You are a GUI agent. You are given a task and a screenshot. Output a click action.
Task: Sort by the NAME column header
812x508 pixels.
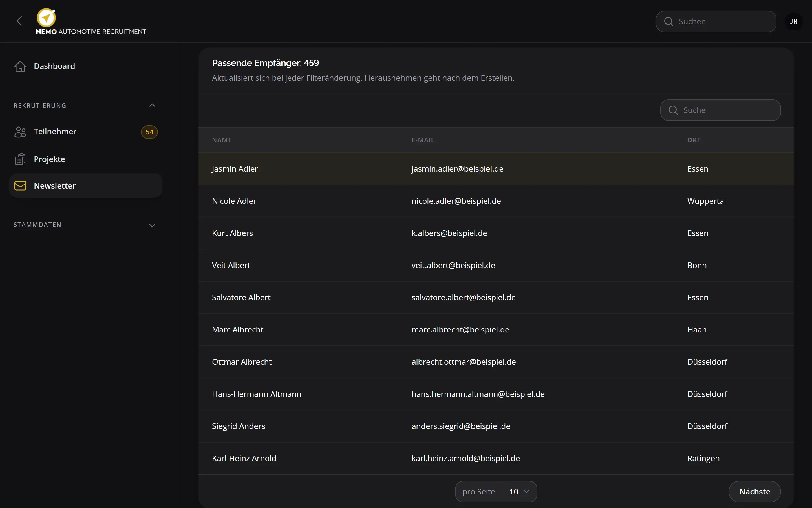[x=222, y=140]
